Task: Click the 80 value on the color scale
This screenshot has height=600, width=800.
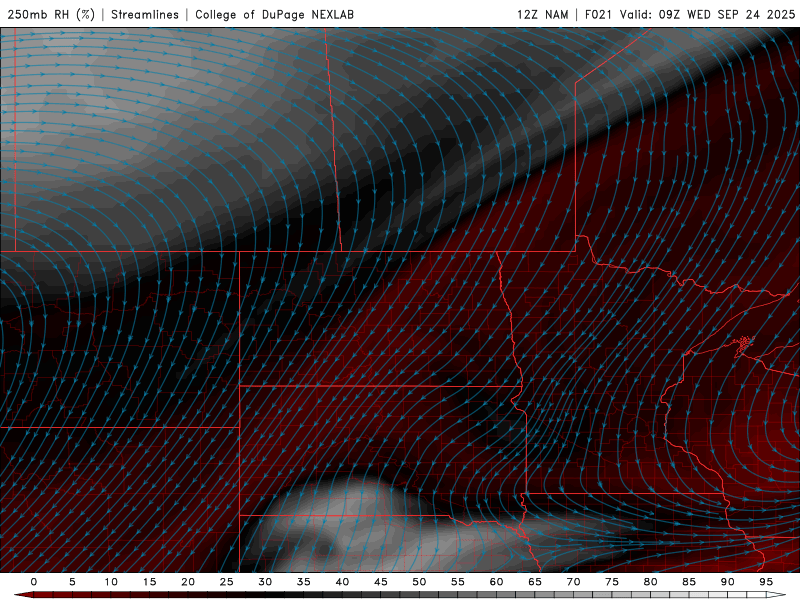Action: click(650, 582)
